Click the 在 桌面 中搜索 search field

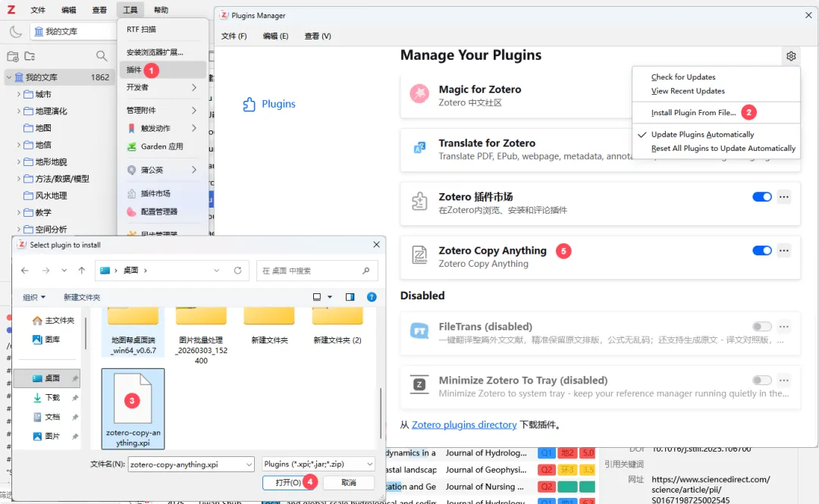317,271
